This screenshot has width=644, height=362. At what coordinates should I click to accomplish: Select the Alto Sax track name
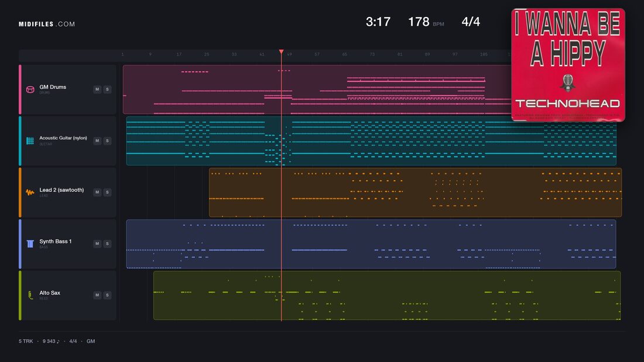point(50,292)
